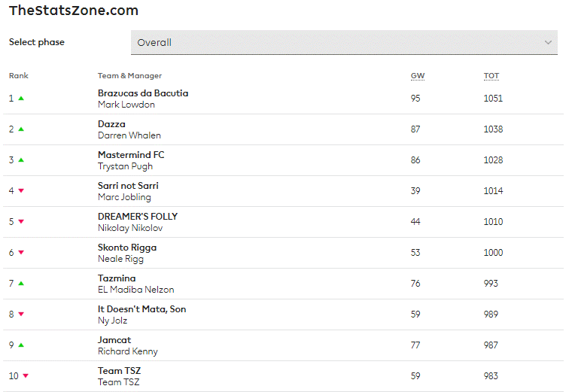
Task: Click red down arrow beside rank 4
Action: tap(21, 191)
